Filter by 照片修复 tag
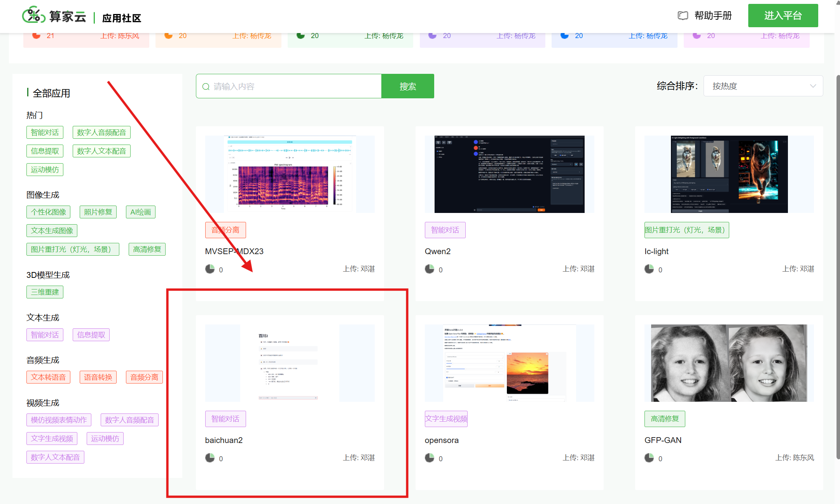The width and height of the screenshot is (840, 504). (98, 212)
